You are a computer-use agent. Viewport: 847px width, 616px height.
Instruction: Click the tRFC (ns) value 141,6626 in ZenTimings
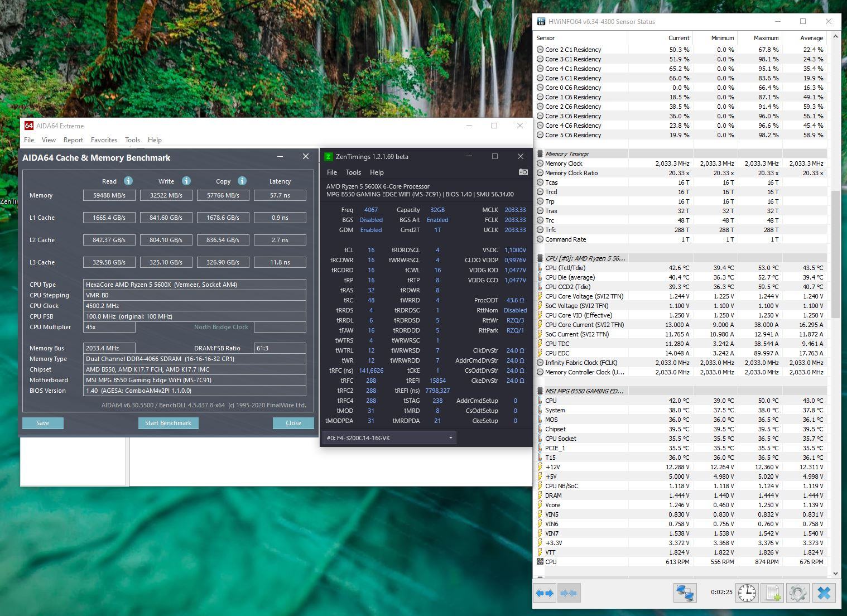[371, 370]
